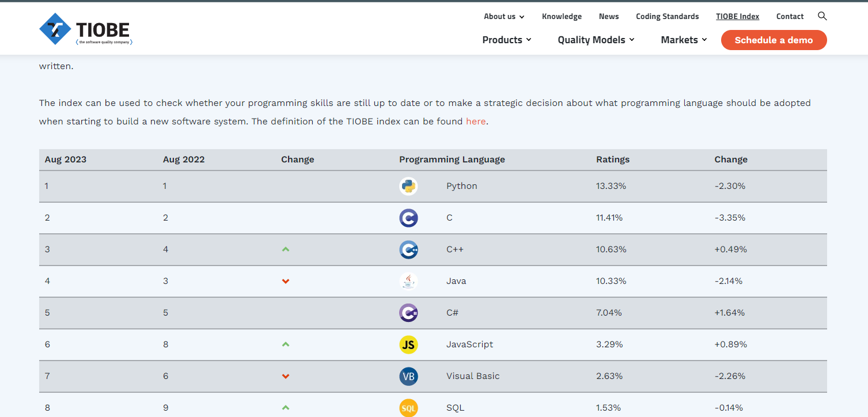
Task: Click the -2.30% change value
Action: (730, 186)
